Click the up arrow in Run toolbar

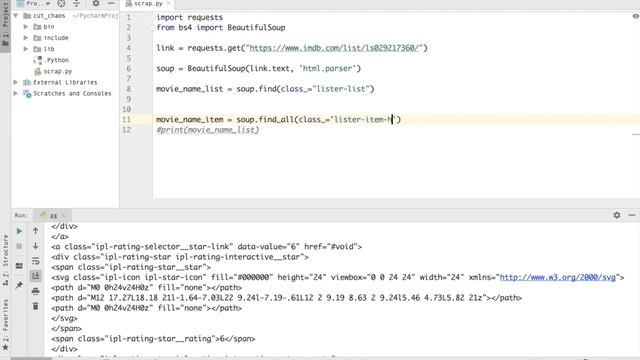coord(36,231)
